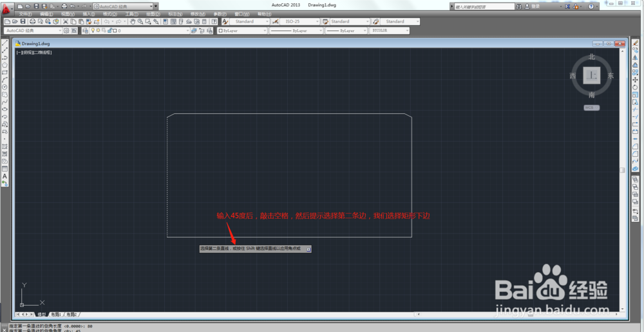Open the ByLayer linetype dropdown
Image resolution: width=644 pixels, height=332 pixels.
pos(296,30)
